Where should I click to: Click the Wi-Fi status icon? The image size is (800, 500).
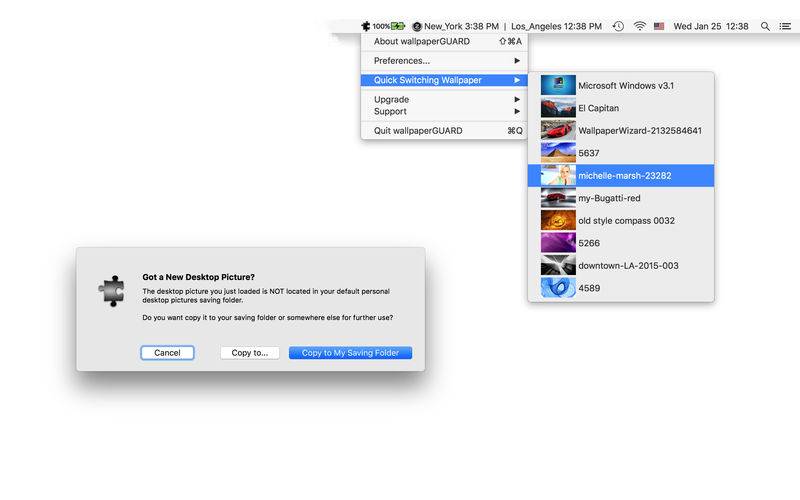coord(639,26)
